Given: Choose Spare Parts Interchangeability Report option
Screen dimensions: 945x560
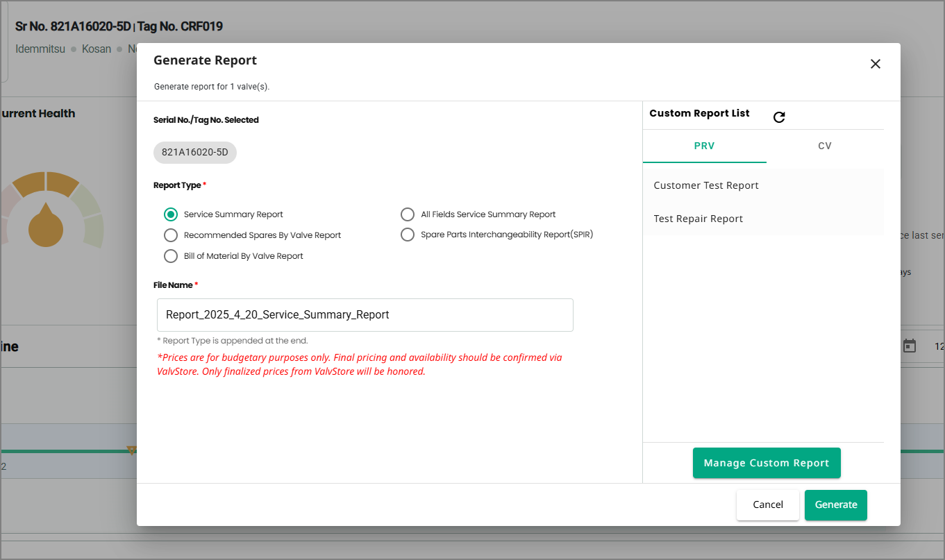Looking at the screenshot, I should point(408,235).
